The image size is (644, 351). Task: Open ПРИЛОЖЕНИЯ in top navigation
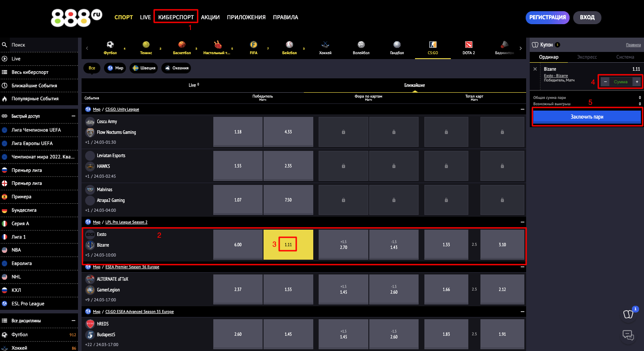click(246, 17)
